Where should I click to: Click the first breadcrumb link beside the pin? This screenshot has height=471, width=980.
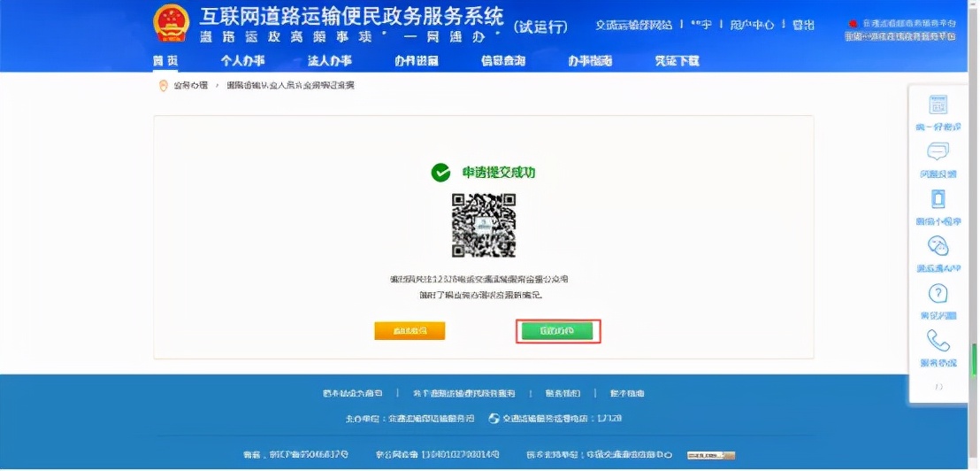coord(190,86)
